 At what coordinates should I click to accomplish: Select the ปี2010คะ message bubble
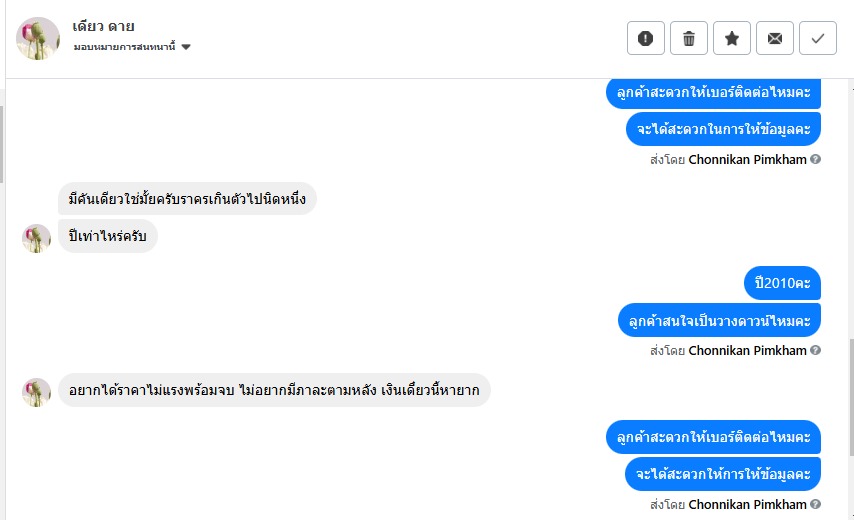click(782, 283)
